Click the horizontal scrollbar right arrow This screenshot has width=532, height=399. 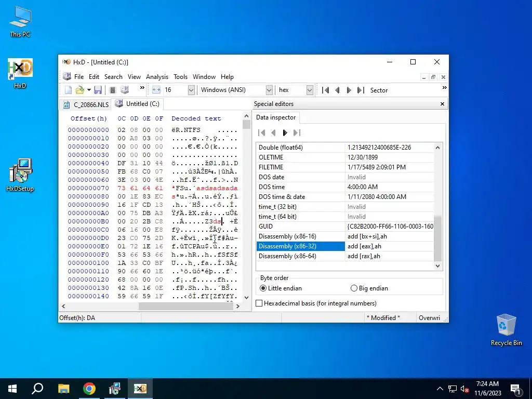[238, 306]
